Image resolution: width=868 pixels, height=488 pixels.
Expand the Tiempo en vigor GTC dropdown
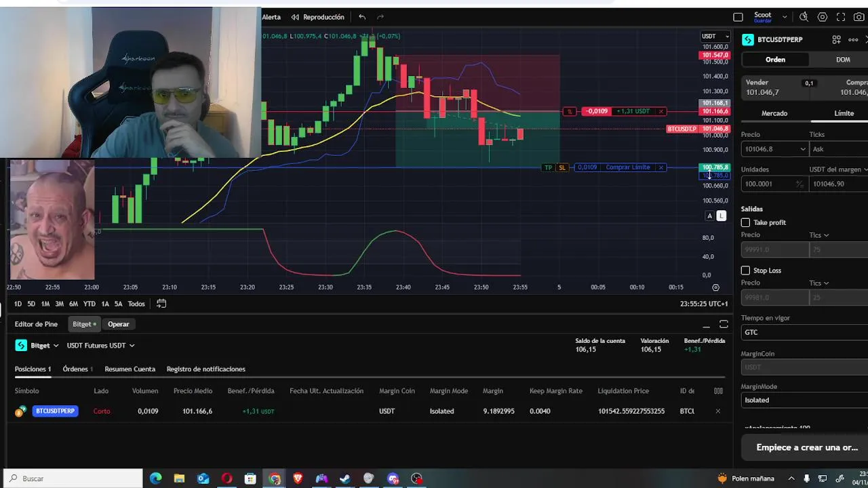tap(804, 332)
